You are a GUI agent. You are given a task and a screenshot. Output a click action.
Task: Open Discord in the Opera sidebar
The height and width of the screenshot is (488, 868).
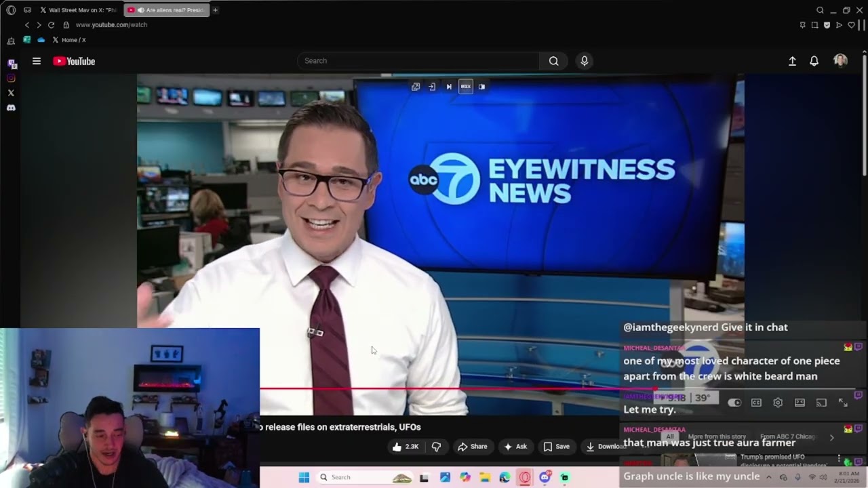pos(11,108)
